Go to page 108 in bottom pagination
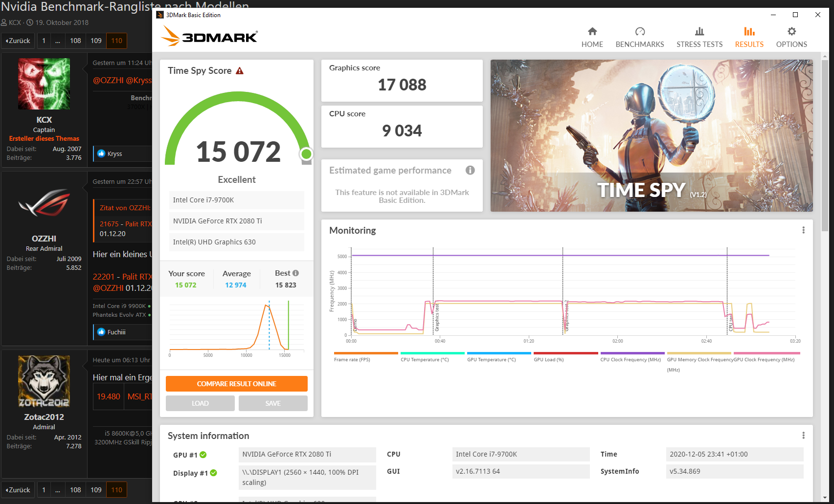The width and height of the screenshot is (834, 504). (75, 490)
